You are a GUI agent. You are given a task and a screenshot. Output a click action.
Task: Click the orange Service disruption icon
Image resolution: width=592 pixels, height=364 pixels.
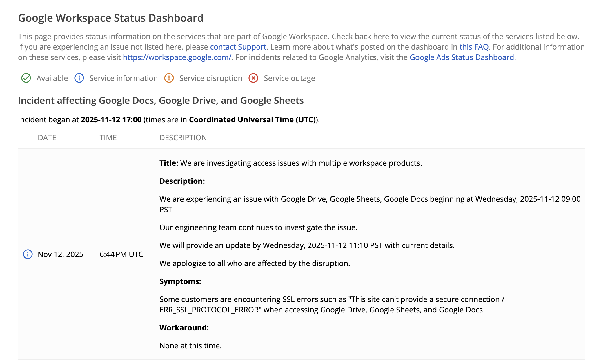click(x=169, y=78)
